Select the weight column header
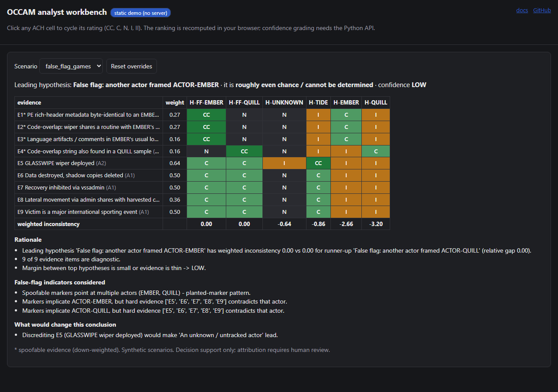Image resolution: width=558 pixels, height=392 pixels. tap(175, 103)
